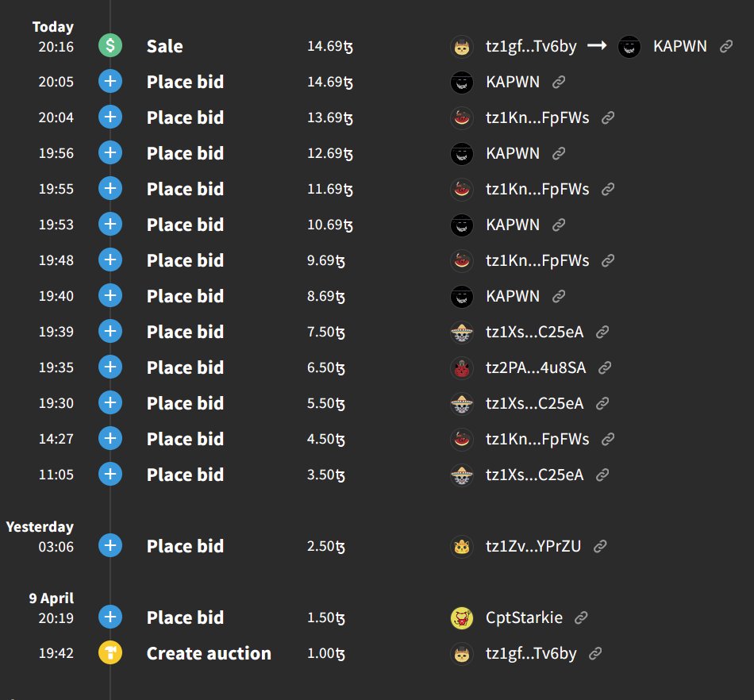Image resolution: width=754 pixels, height=700 pixels.
Task: Click the plus icon at 9 April 20:19
Action: pyautogui.click(x=110, y=617)
